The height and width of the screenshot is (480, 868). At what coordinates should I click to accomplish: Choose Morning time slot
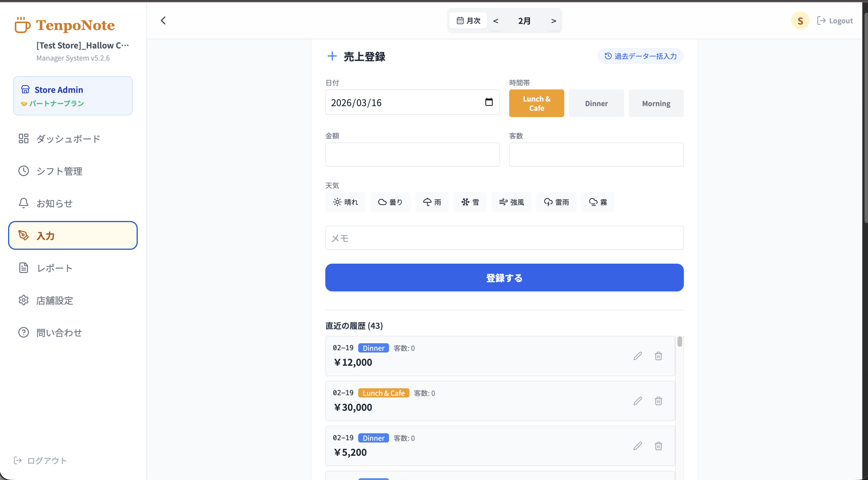pos(656,103)
